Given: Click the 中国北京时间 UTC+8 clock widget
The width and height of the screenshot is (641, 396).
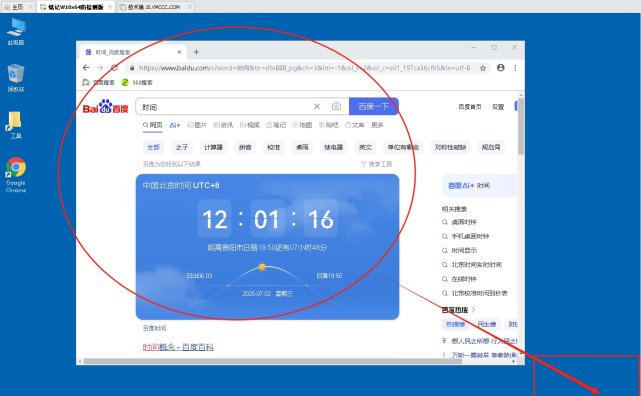Looking at the screenshot, I should point(267,247).
